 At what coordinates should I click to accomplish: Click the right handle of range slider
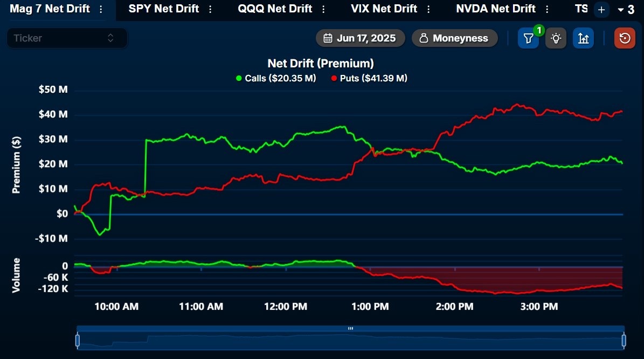[624, 341]
